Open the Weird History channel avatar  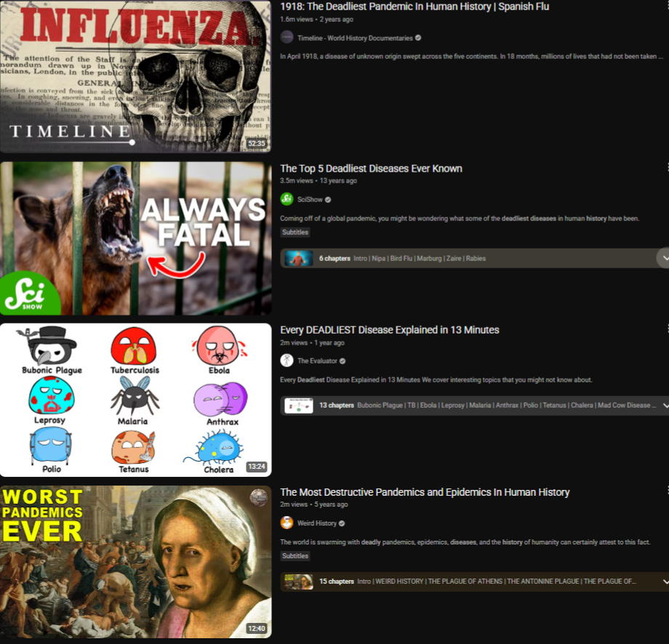(287, 523)
